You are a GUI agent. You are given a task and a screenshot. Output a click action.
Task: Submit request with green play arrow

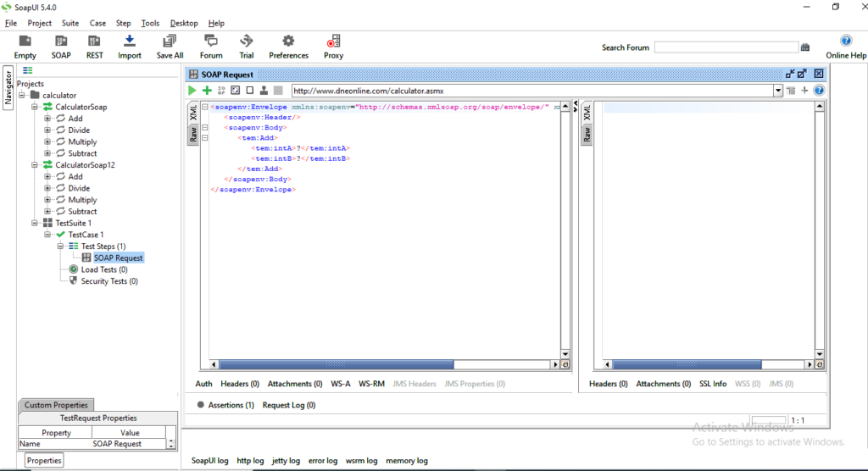(192, 90)
